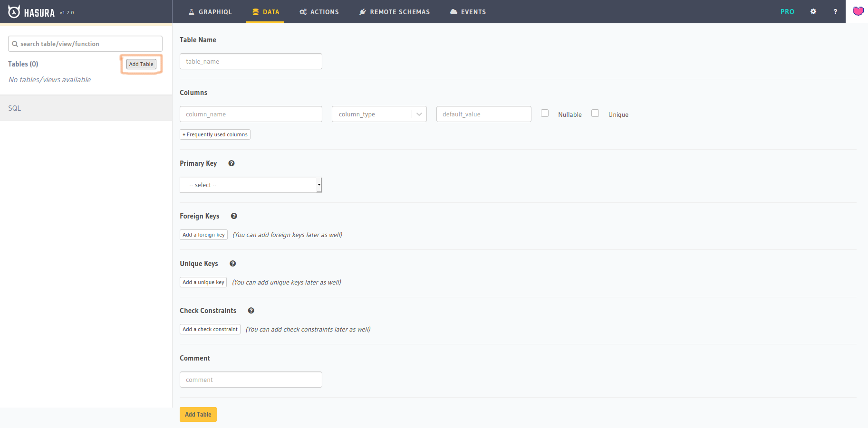Screen dimensions: 868x428
Task: Click the Hasura logo icon
Action: [14, 12]
